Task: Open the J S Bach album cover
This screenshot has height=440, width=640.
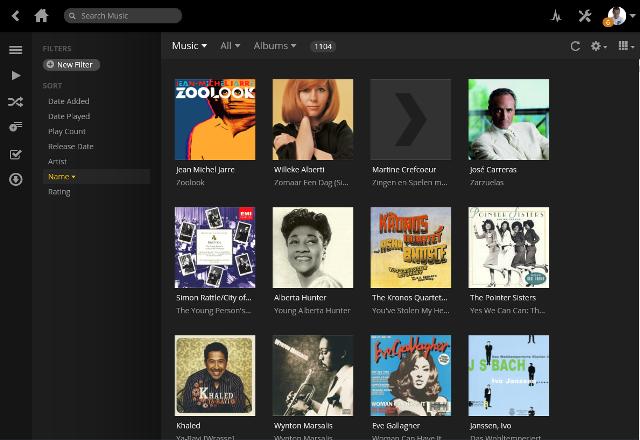Action: 509,376
